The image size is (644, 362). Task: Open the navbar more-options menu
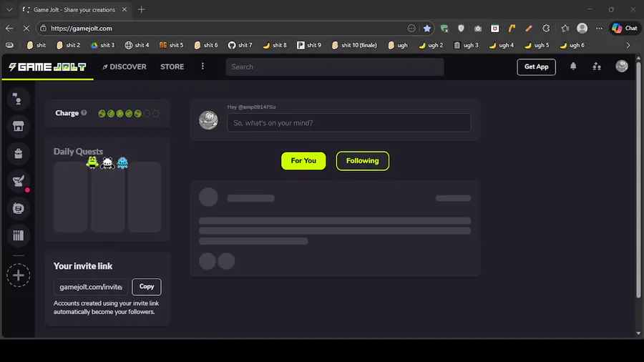pyautogui.click(x=203, y=67)
